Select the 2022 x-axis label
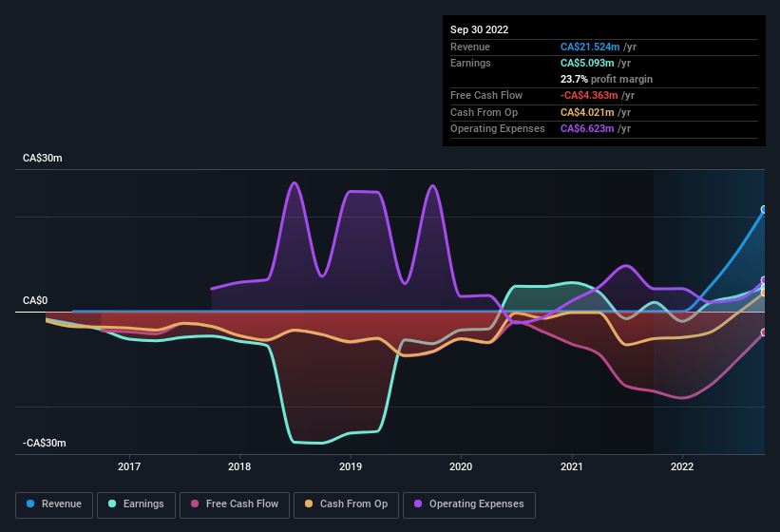 (682, 466)
